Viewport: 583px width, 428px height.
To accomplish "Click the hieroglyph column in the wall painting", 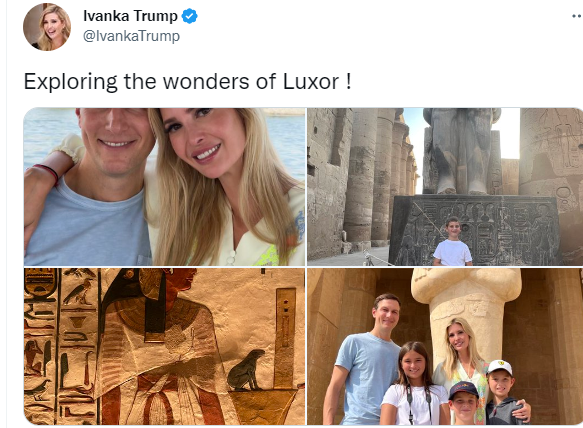I will (39, 346).
